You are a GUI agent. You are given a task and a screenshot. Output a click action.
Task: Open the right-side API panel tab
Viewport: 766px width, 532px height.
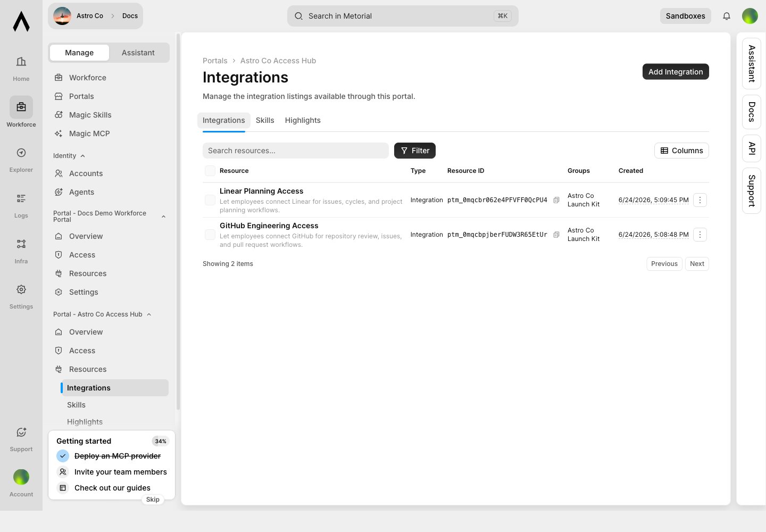point(752,148)
